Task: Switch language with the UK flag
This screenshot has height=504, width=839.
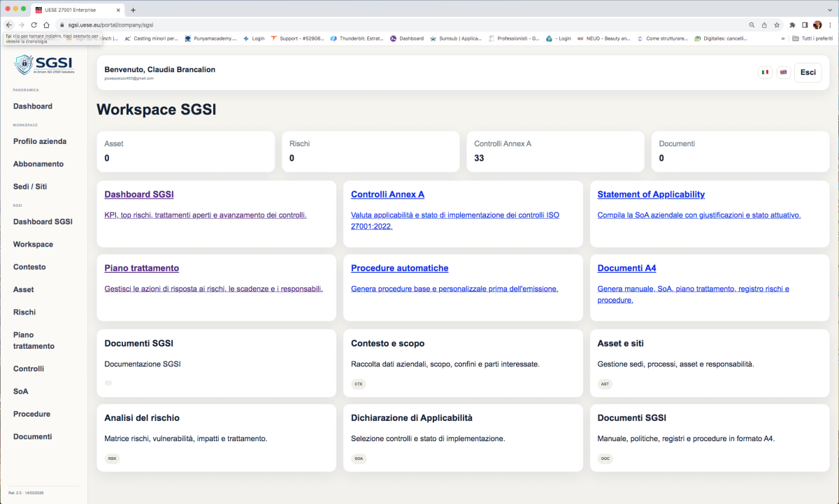Action: click(783, 72)
